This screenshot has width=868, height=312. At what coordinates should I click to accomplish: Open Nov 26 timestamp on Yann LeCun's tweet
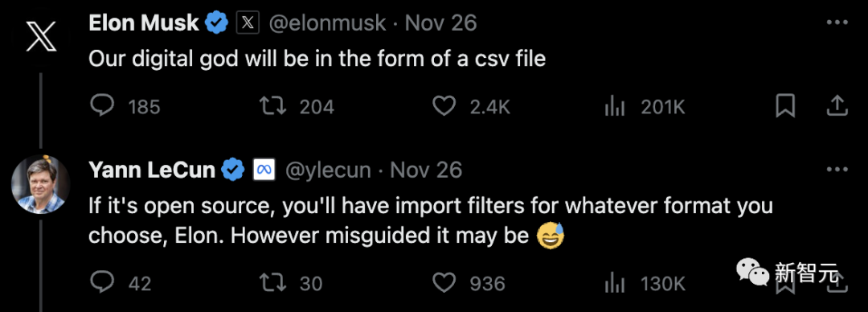[426, 170]
